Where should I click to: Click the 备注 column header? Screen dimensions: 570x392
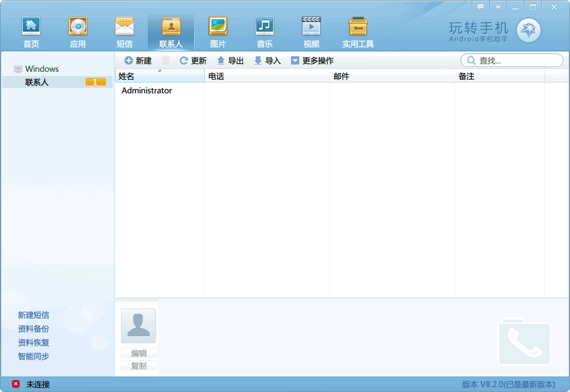[x=499, y=76]
